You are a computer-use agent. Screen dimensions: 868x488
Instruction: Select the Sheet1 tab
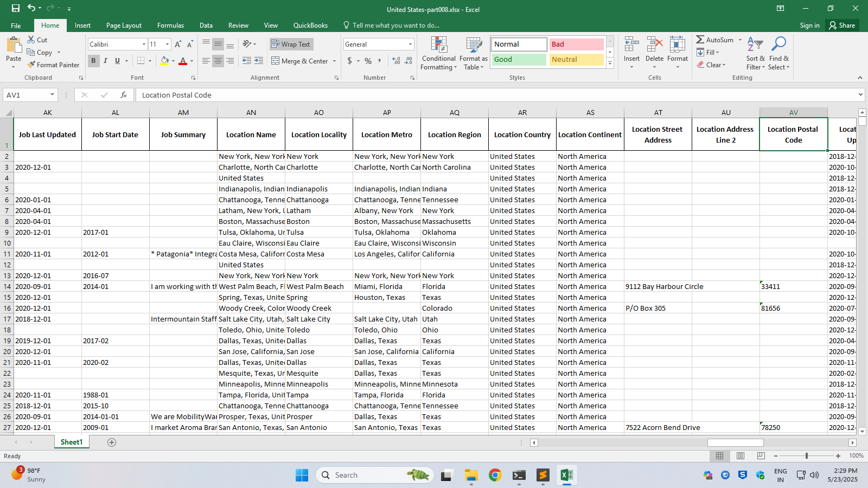72,442
